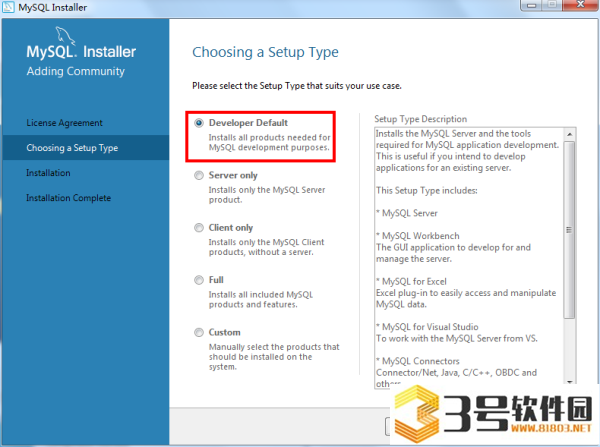Select the Server only setup type
Image resolution: width=600 pixels, height=447 pixels.
point(199,175)
